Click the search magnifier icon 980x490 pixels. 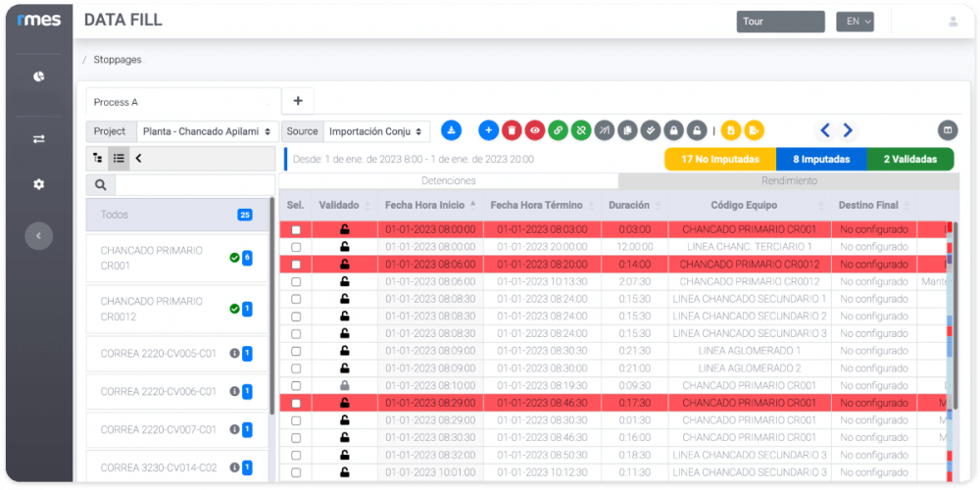coord(101,185)
